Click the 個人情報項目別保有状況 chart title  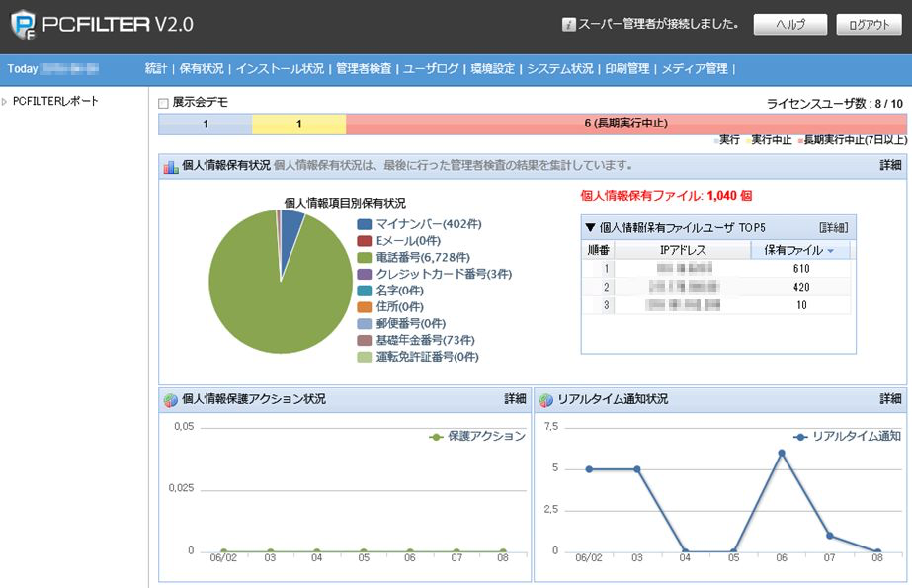click(345, 203)
